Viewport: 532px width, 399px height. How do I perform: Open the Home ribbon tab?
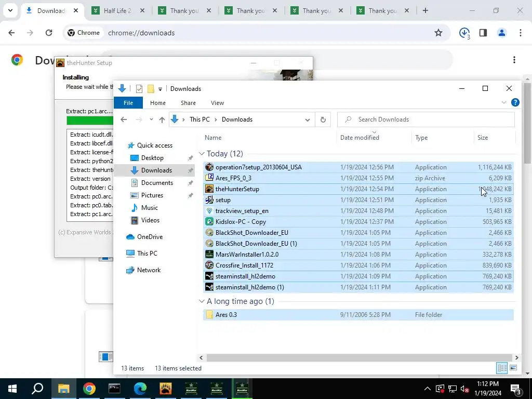pos(158,103)
